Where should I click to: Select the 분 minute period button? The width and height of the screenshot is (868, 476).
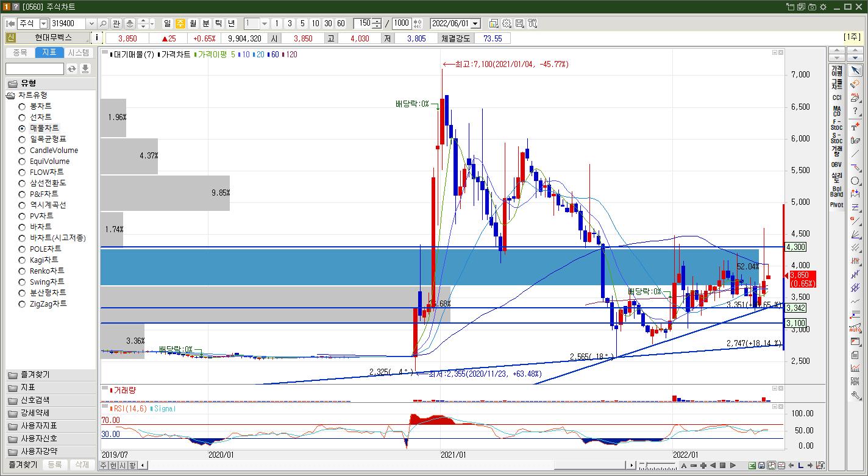tap(206, 23)
